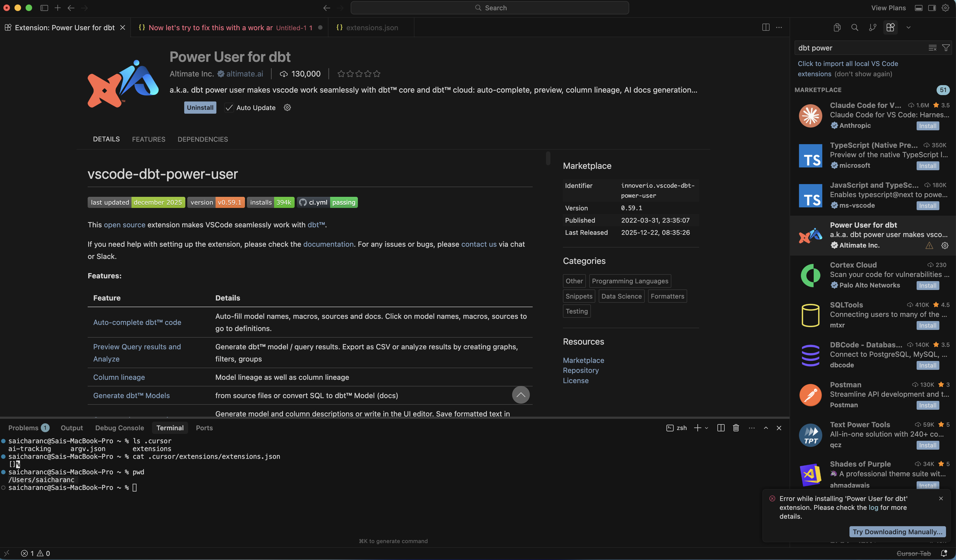The height and width of the screenshot is (560, 956).
Task: Open the Source Control view icon
Action: [x=872, y=27]
